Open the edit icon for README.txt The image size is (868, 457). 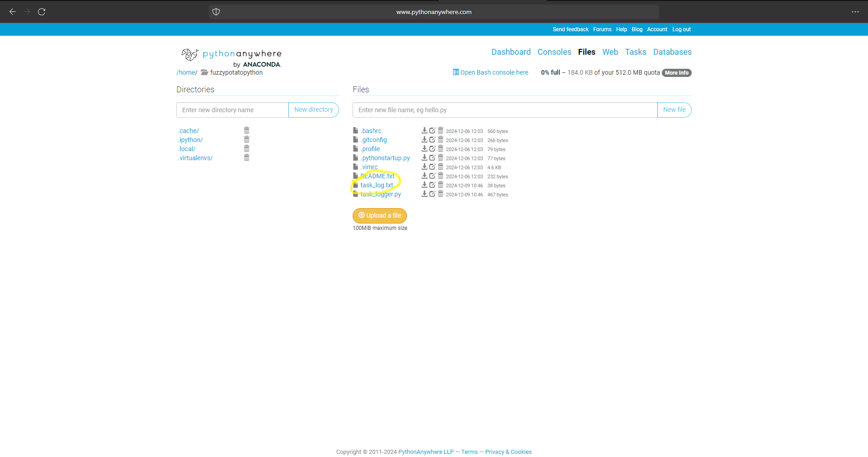pyautogui.click(x=432, y=176)
